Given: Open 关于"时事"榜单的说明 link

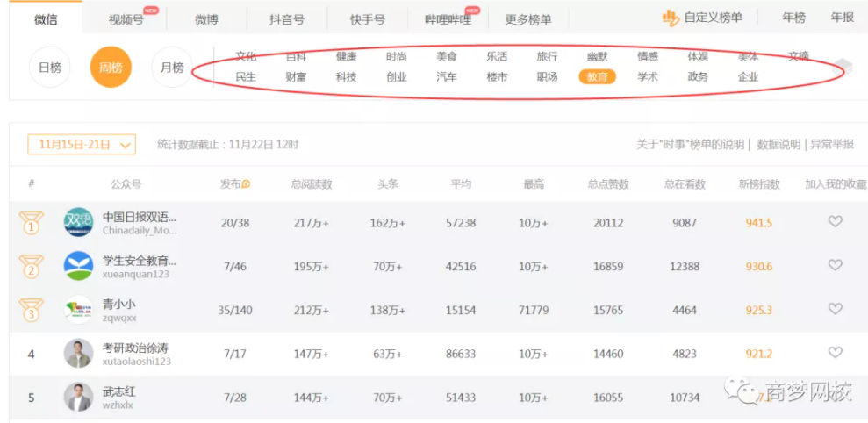Looking at the screenshot, I should (690, 145).
